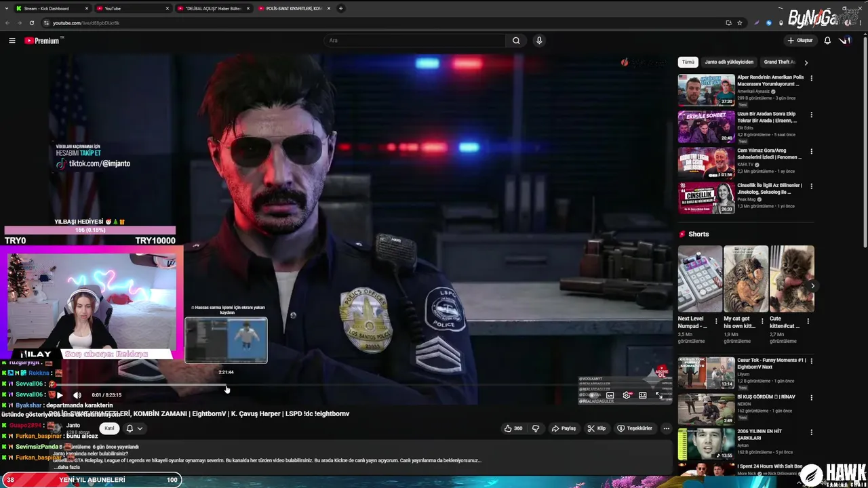Open the notifications bell in header

(x=827, y=41)
